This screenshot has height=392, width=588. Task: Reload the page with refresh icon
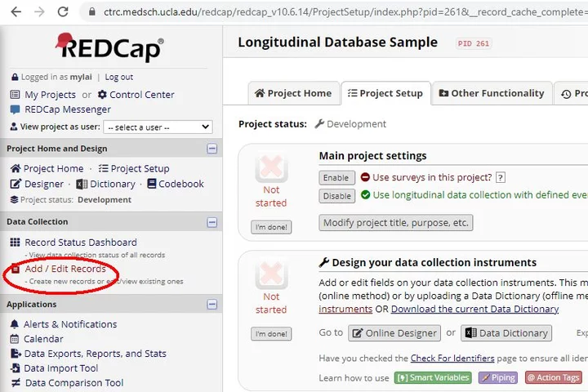pyautogui.click(x=63, y=12)
